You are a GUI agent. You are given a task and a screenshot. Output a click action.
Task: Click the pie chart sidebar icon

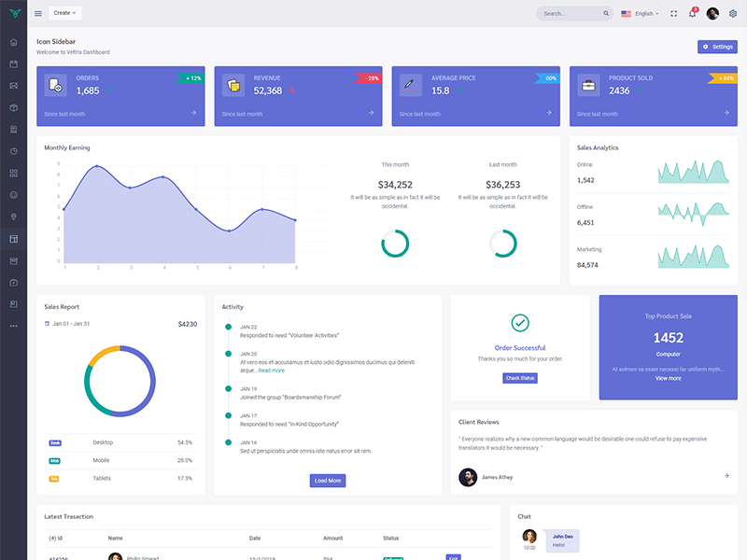13,151
